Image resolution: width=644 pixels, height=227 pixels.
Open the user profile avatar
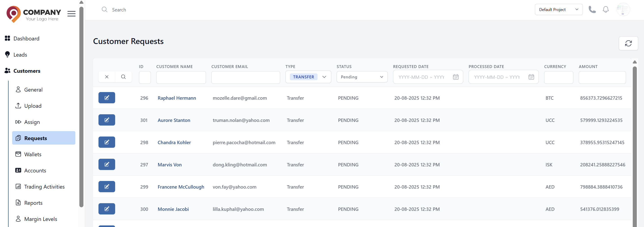pos(623,9)
